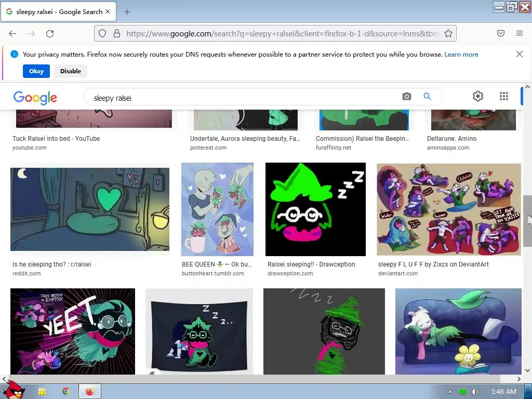Click the scrollbar down arrow

[x=528, y=370]
